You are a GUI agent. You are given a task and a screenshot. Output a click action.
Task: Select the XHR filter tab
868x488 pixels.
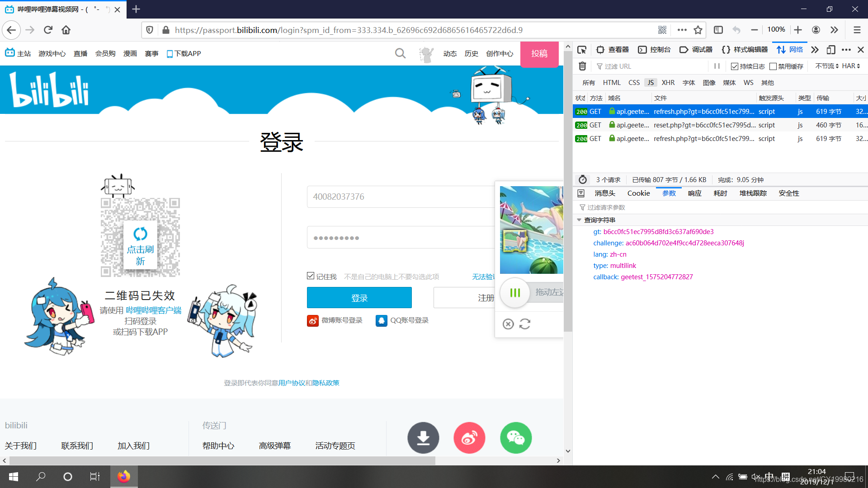point(668,83)
